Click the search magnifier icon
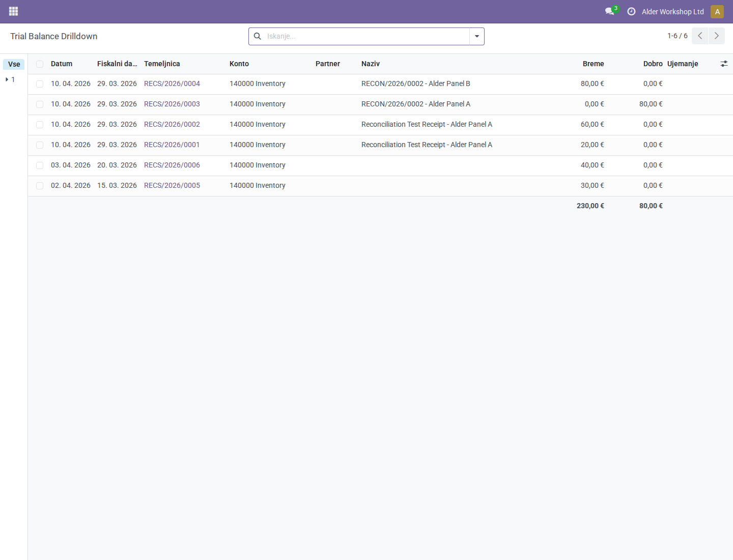This screenshot has height=560, width=733. tap(258, 36)
